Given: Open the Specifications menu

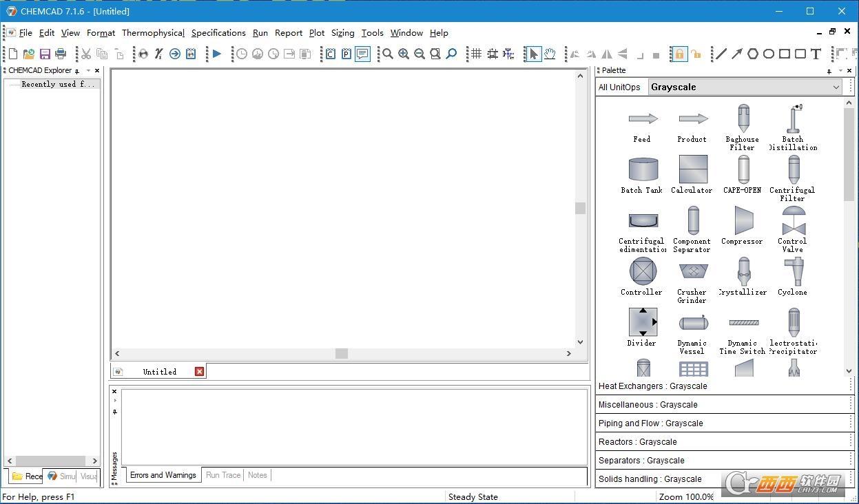Looking at the screenshot, I should [218, 32].
